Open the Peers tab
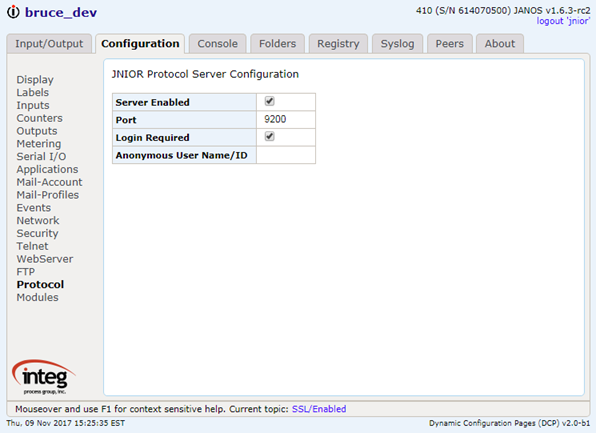Screen dimensions: 596x433 tap(450, 44)
